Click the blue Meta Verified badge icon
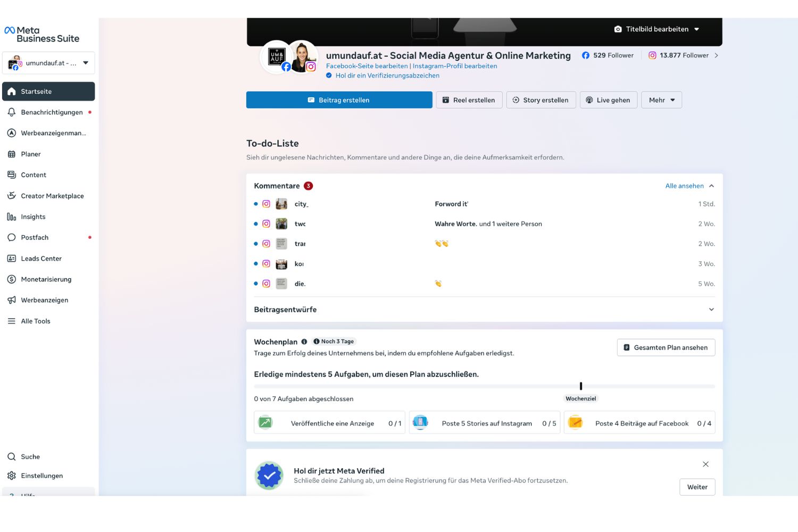This screenshot has height=532, width=798. 269,476
